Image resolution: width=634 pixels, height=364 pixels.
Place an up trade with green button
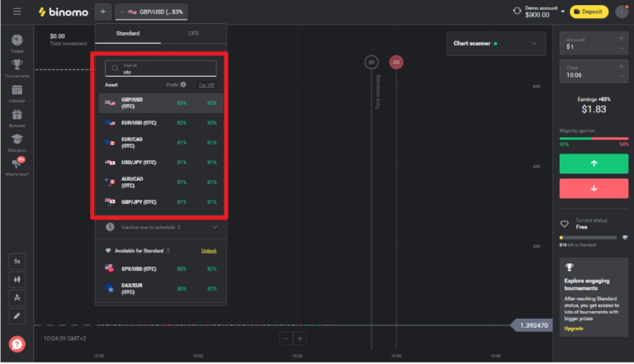pos(594,163)
